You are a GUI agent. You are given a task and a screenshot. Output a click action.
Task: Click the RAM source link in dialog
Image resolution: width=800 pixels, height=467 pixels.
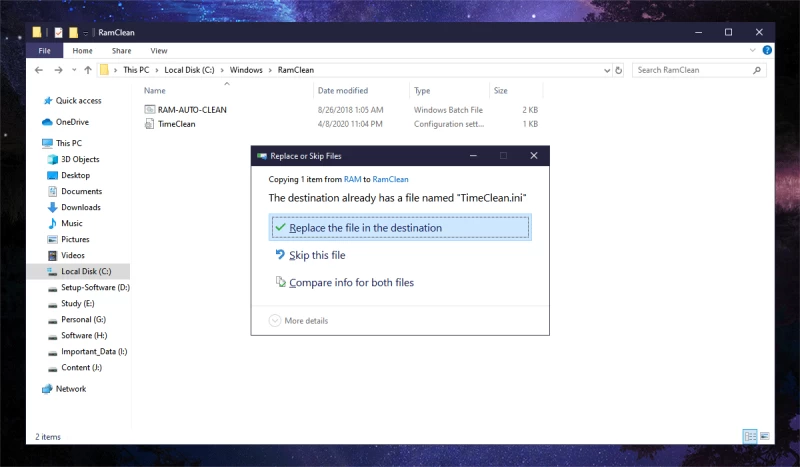click(353, 179)
